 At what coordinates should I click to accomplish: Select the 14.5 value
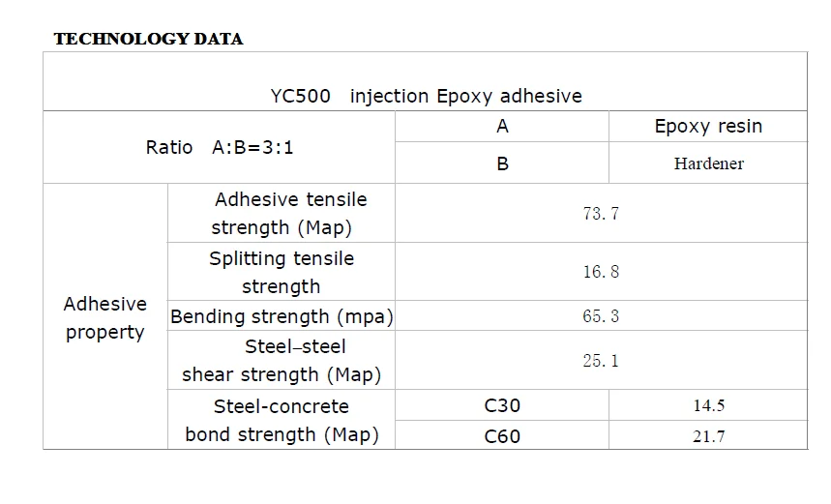[x=708, y=405]
